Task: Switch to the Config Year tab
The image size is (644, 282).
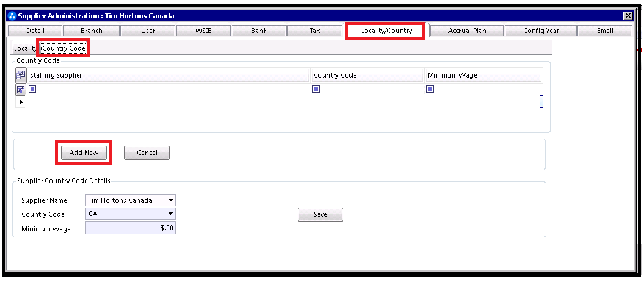Action: click(541, 31)
